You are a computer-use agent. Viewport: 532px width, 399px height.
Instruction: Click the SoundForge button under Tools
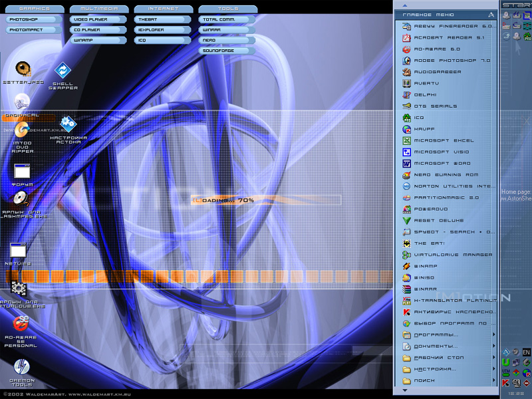227,51
